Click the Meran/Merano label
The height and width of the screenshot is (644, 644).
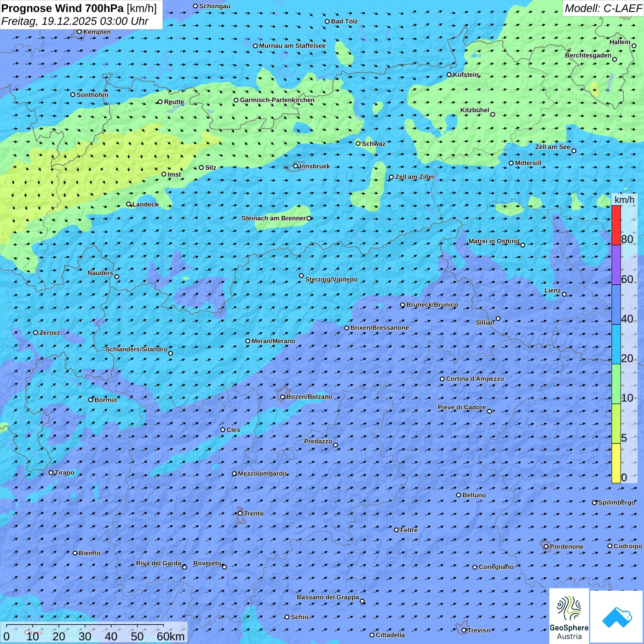273,341
